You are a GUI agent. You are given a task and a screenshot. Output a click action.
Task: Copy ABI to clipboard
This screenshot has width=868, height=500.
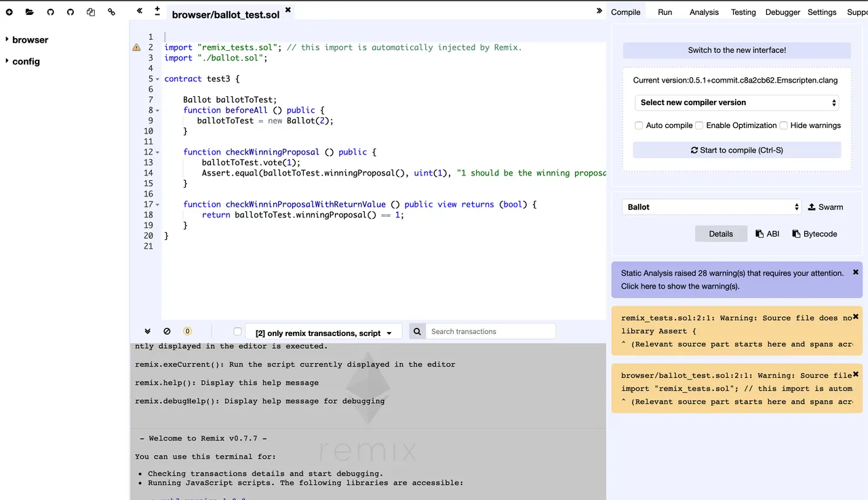[768, 234]
